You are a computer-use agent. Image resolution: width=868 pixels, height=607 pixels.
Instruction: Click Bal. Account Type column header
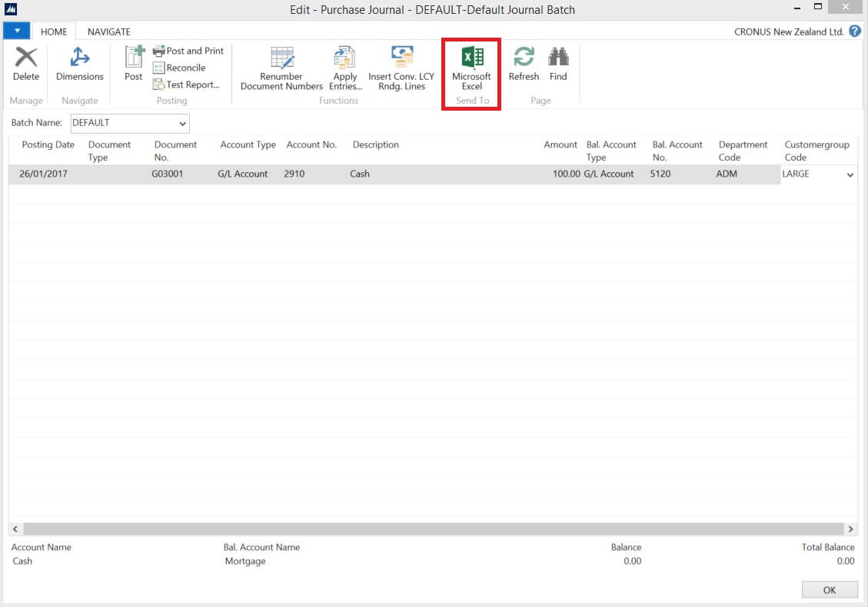[x=611, y=151]
